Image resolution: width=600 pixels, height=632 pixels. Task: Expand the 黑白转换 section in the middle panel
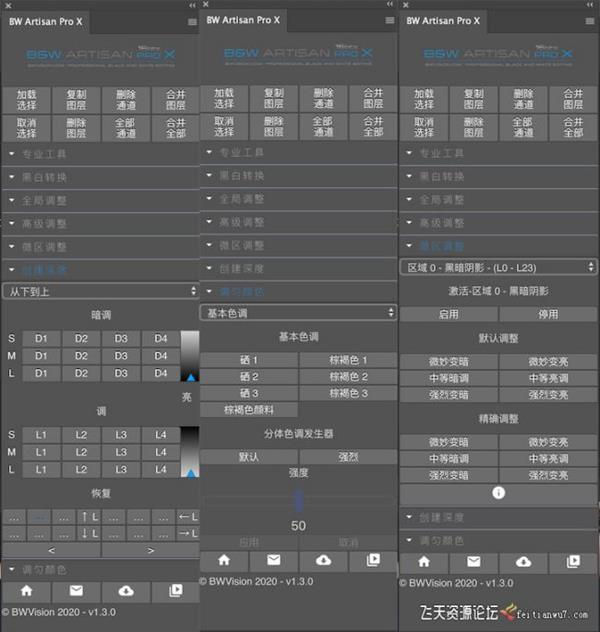[298, 176]
